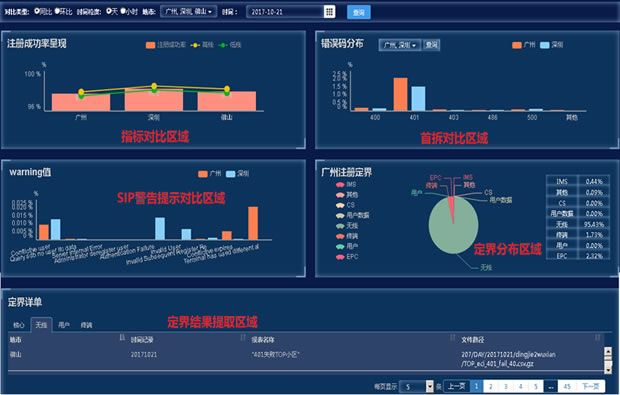
Task: Switch to the 用户 tab
Action: point(64,325)
